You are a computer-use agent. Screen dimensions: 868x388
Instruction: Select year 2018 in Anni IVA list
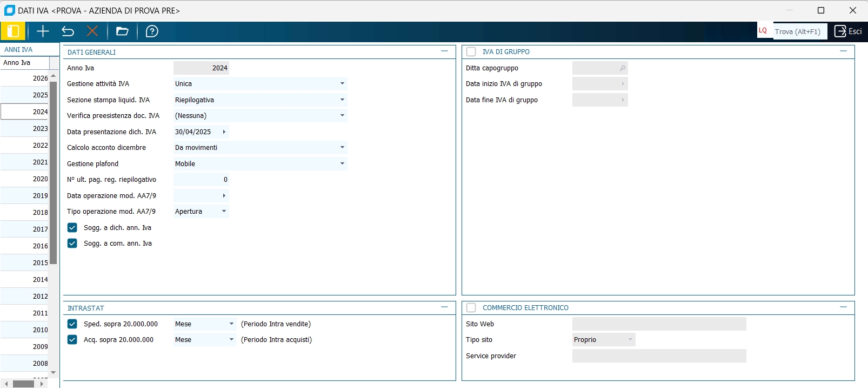pyautogui.click(x=25, y=213)
